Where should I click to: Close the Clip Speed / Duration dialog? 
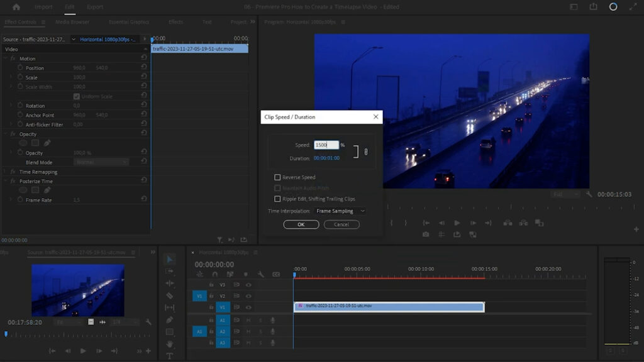click(x=376, y=117)
